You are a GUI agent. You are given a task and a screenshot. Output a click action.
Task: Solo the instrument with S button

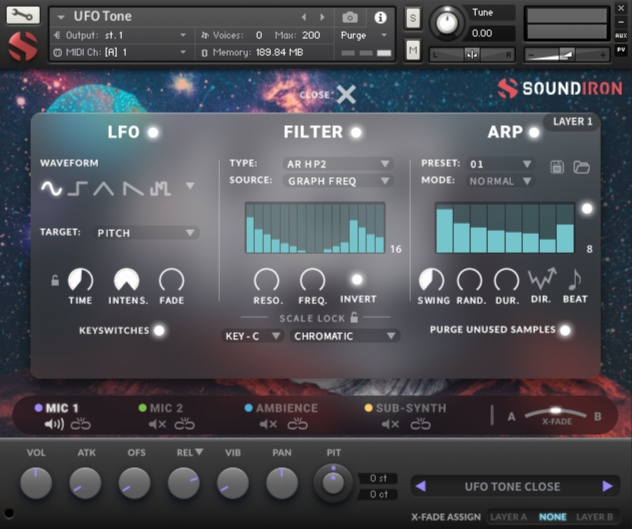click(x=412, y=18)
